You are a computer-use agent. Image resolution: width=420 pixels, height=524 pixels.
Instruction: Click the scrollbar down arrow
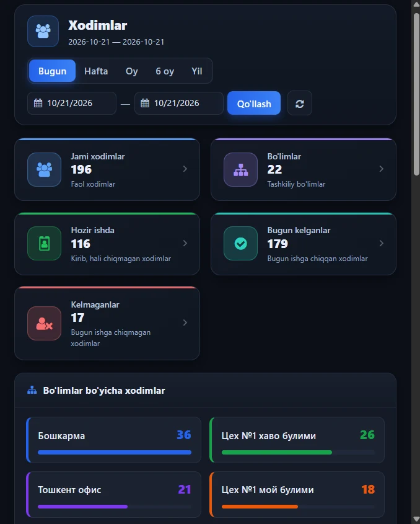pos(416,519)
